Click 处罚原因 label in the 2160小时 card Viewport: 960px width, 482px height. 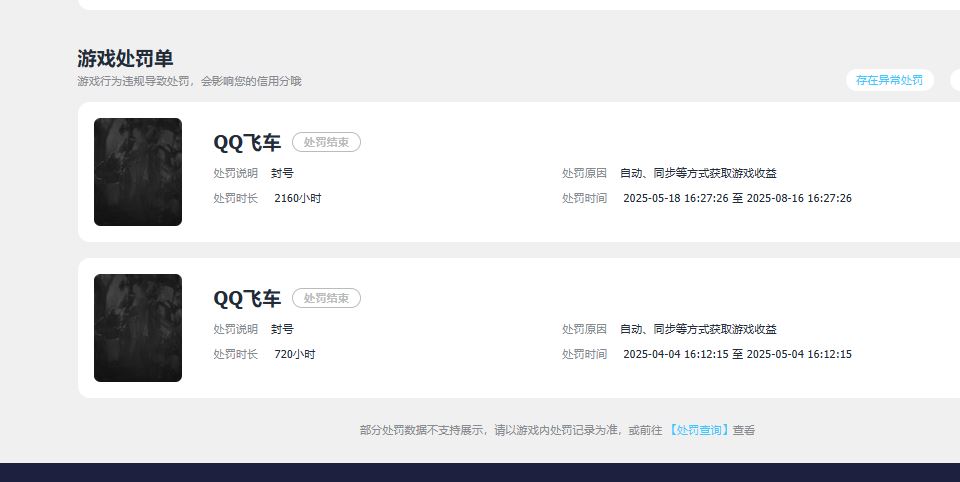584,173
